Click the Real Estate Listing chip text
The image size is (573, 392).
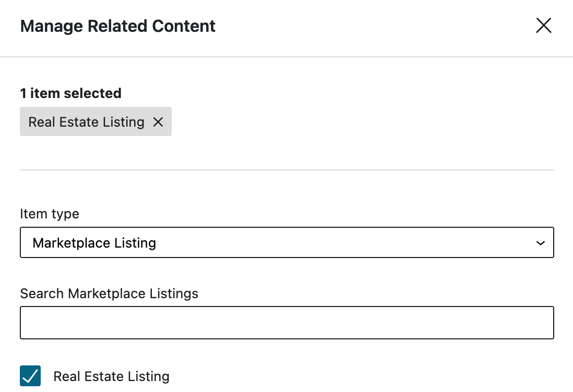pos(86,122)
